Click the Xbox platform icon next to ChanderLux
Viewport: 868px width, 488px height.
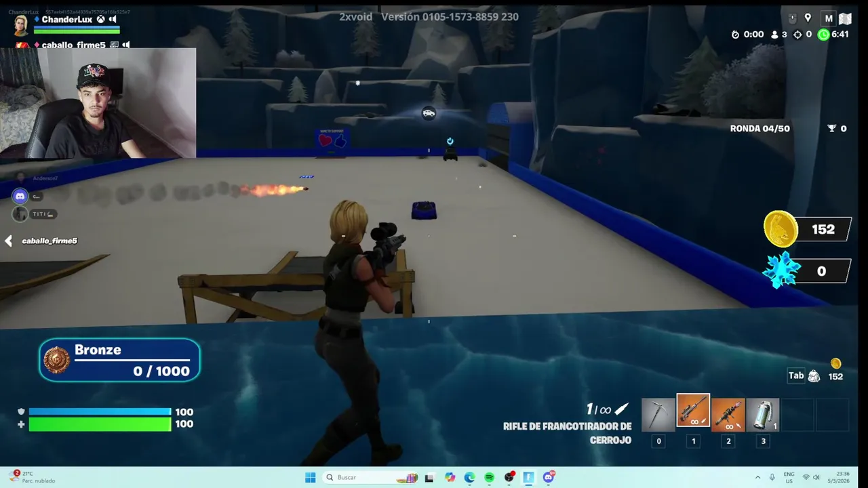100,20
